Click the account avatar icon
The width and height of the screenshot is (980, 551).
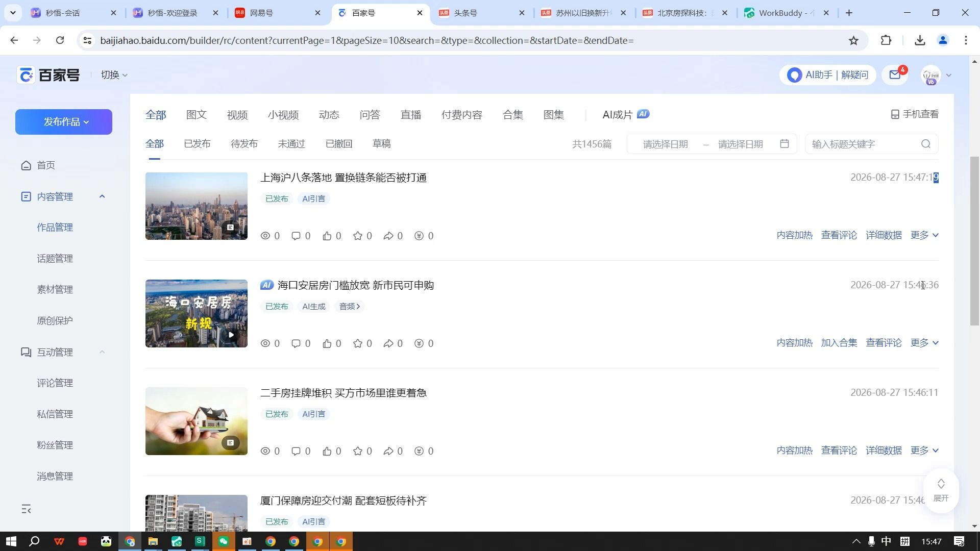[931, 75]
